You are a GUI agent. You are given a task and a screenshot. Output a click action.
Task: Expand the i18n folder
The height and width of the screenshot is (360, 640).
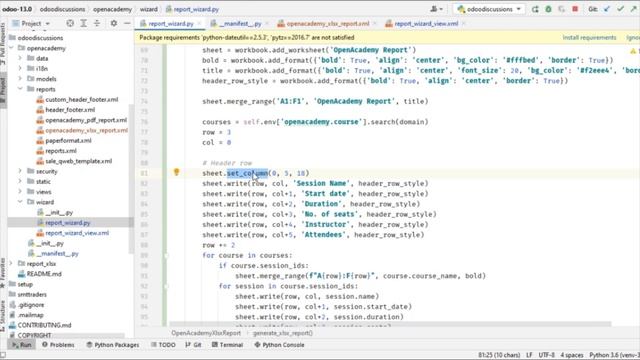pyautogui.click(x=20, y=69)
